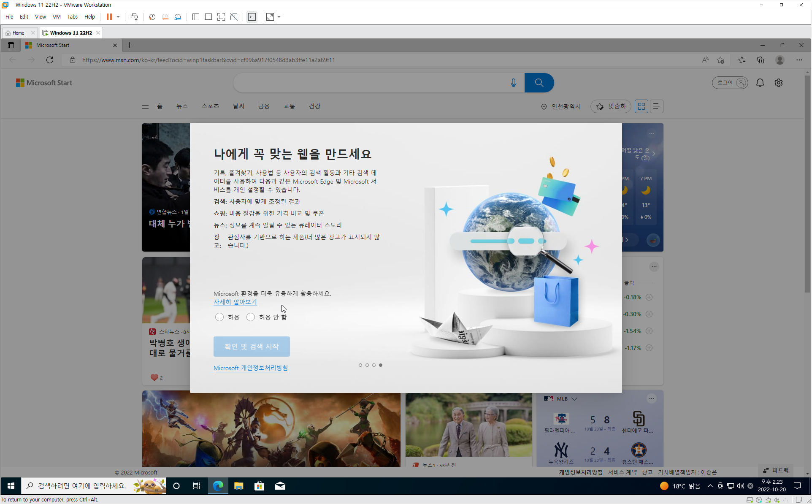Select the first carousel page dot
812x504 pixels.
(360, 365)
